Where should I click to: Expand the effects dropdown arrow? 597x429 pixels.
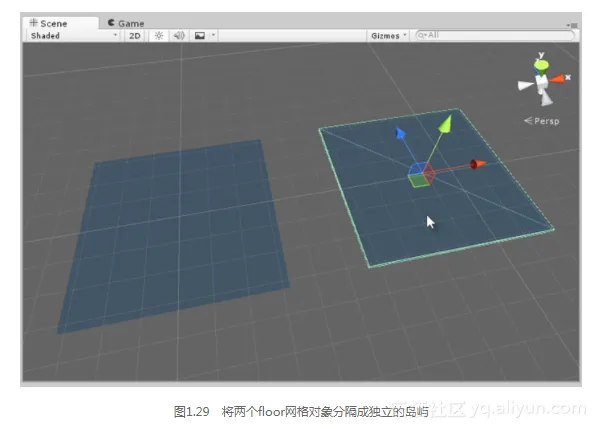tap(214, 35)
